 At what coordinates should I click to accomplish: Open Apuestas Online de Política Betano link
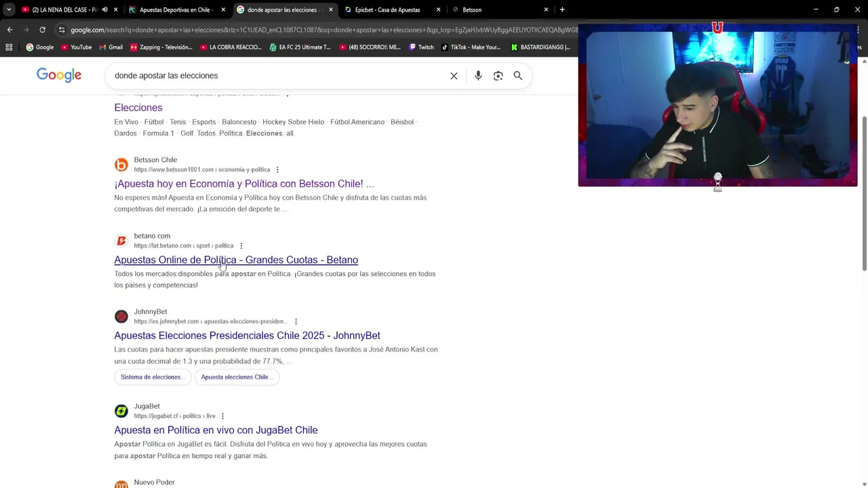[236, 260]
